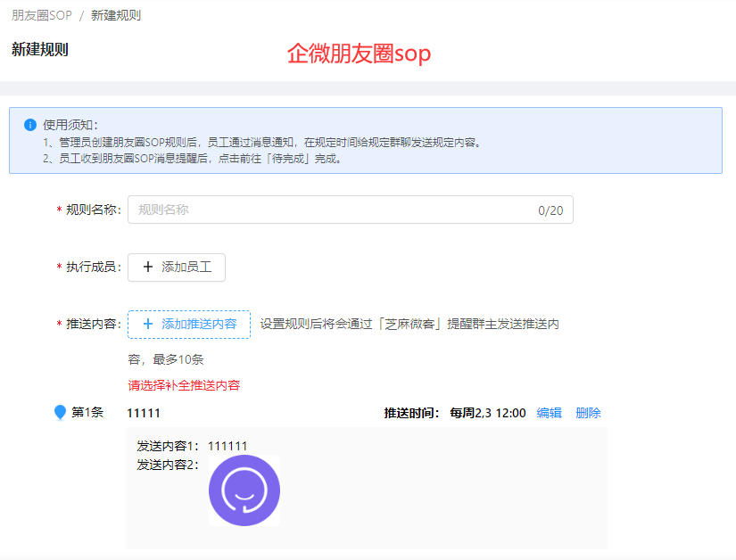Viewport: 736px width, 560px height.
Task: Click the 0/20 character counter
Action: [553, 209]
